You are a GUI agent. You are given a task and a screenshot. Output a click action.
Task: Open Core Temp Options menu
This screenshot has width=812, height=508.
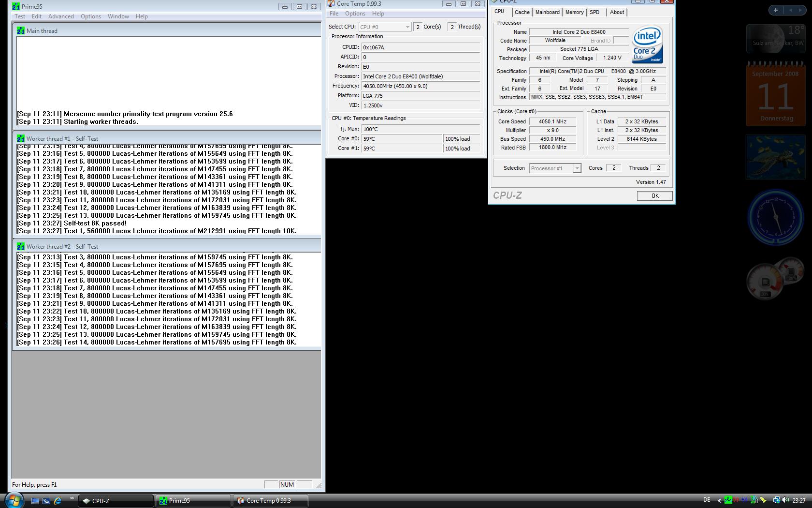[355, 14]
